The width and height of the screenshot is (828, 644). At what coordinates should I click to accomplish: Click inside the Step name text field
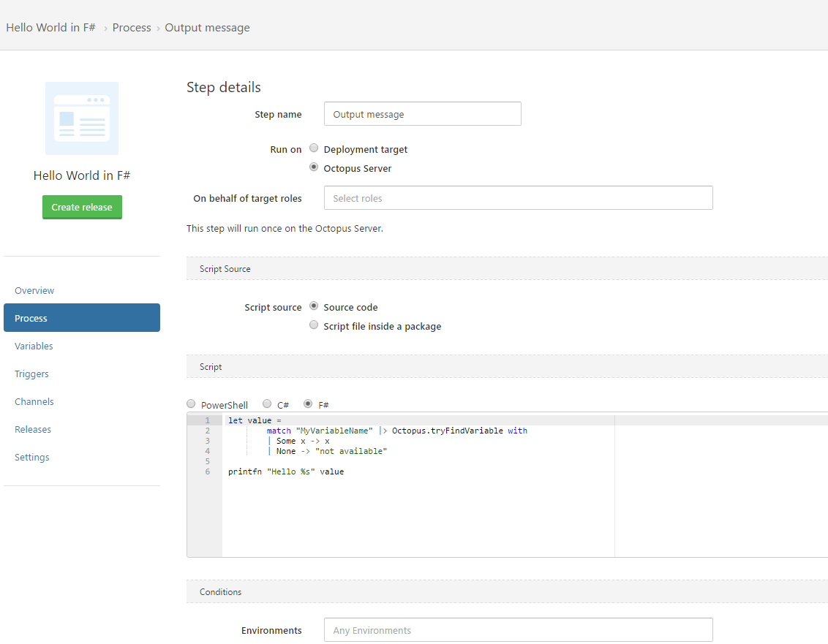tap(422, 114)
